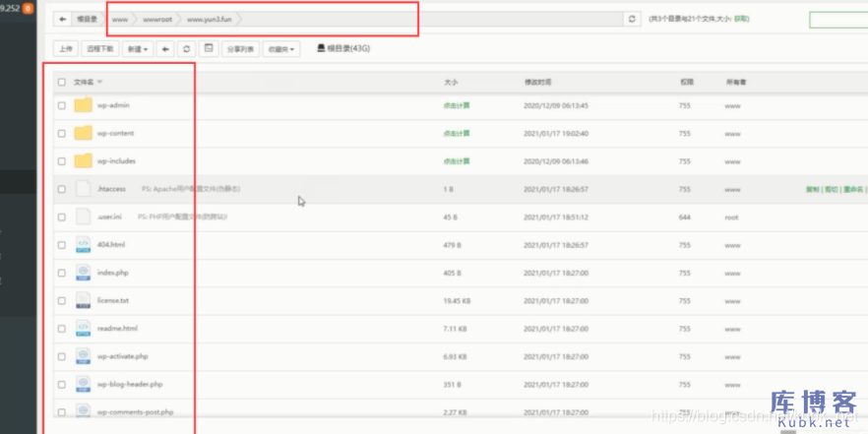Viewport: 868px width, 434px height.
Task: Tick the checkbox for wp-admin
Action: pos(61,105)
